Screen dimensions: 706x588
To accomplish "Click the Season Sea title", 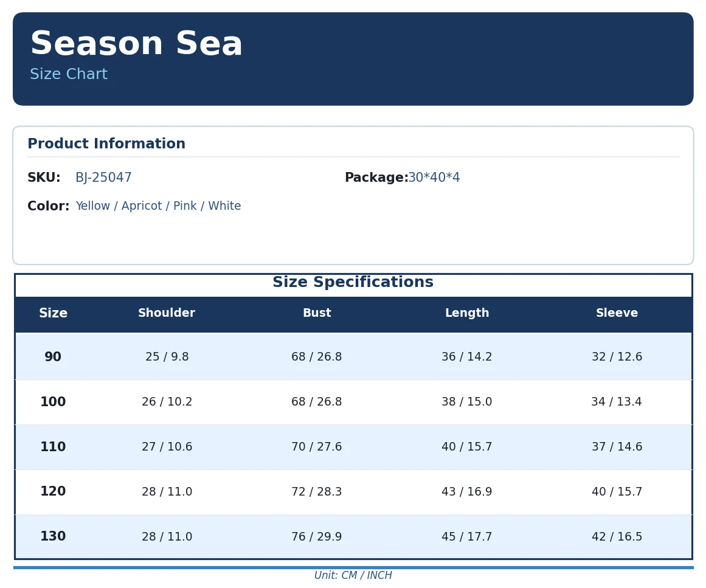I will coord(136,44).
